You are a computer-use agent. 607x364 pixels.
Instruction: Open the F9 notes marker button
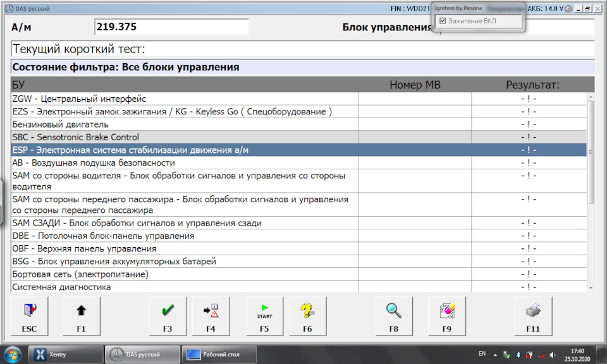(447, 316)
